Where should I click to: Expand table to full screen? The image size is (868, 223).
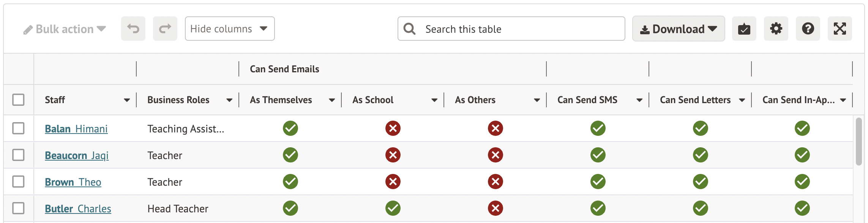pos(840,29)
